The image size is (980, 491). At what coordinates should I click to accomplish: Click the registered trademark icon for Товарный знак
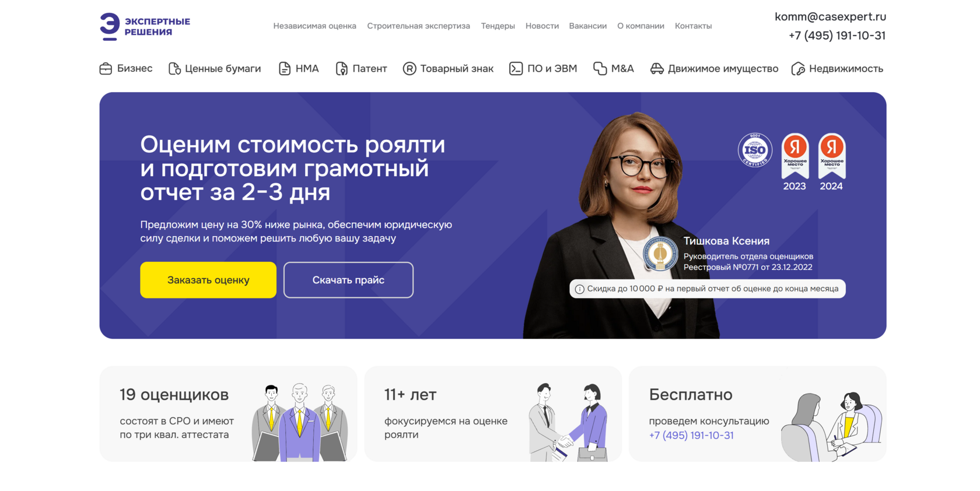pos(409,69)
